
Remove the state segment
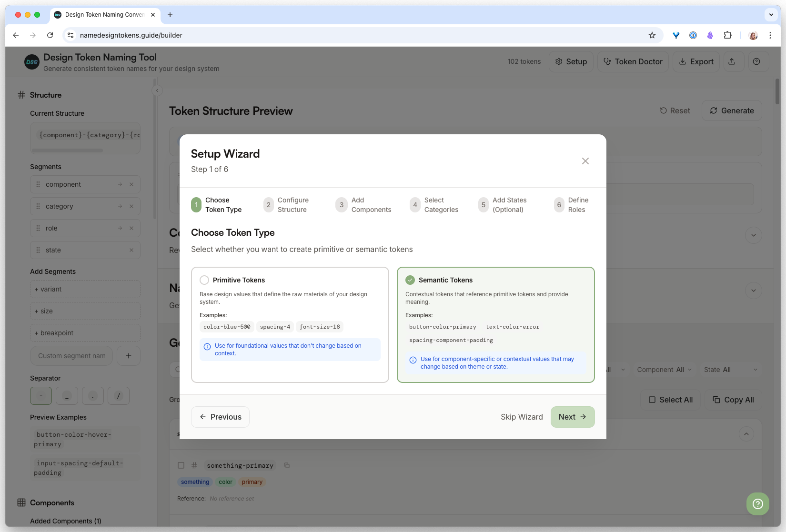[x=131, y=250]
